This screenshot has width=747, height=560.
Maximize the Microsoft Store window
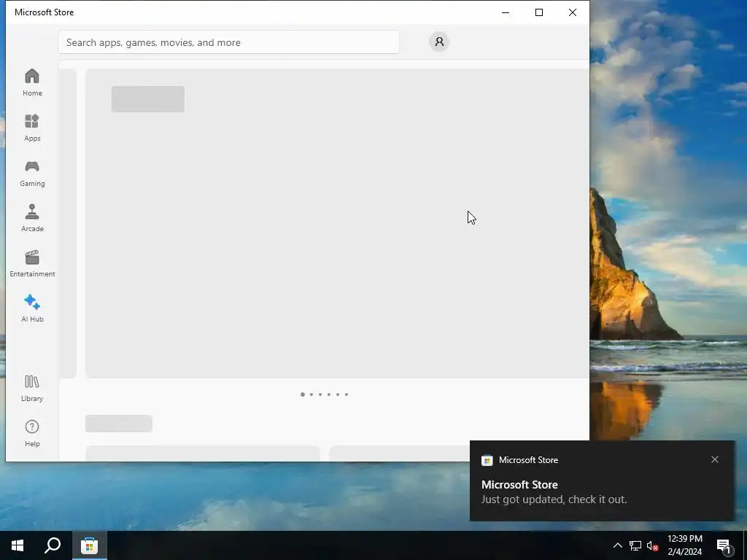(x=539, y=12)
